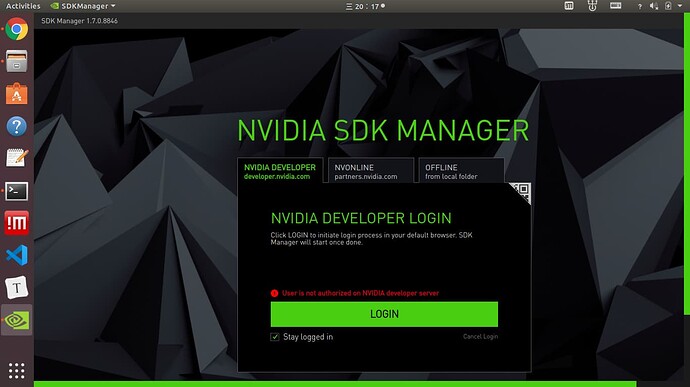Open the volume indicator in top bar
This screenshot has height=387, width=690.
[654, 6]
